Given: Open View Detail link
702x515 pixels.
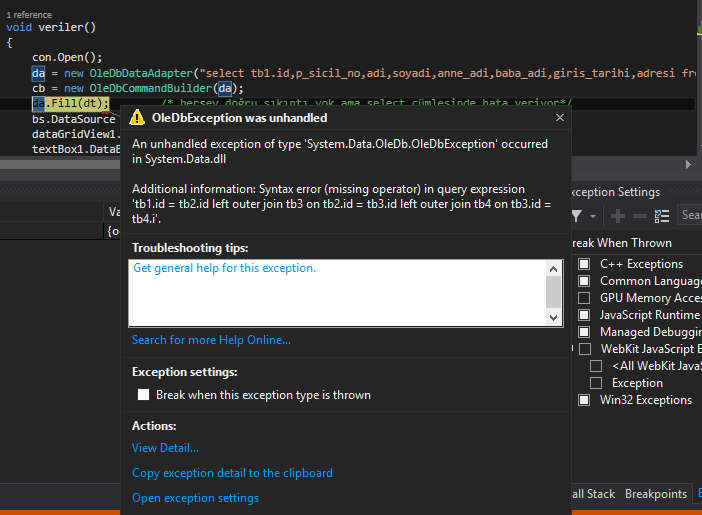Looking at the screenshot, I should 165,448.
